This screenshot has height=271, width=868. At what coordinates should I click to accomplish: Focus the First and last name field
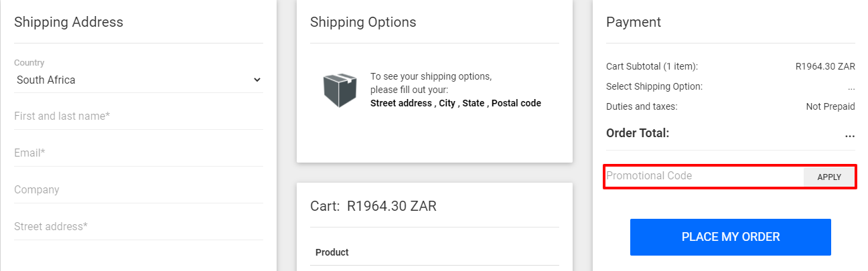(139, 116)
